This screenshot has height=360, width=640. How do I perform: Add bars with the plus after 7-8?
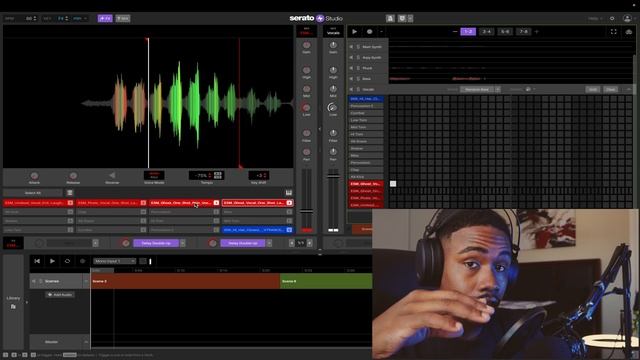(537, 31)
